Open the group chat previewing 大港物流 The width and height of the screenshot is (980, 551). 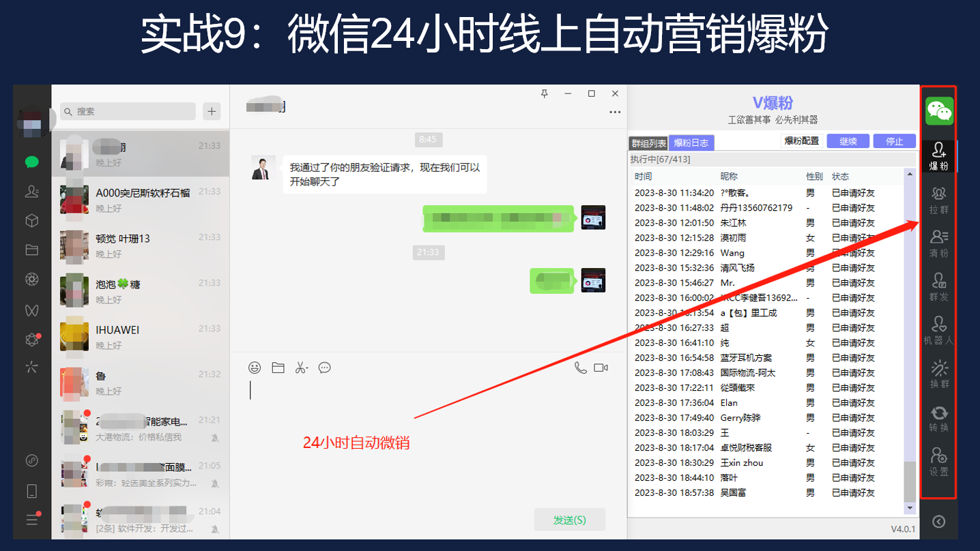click(x=141, y=428)
